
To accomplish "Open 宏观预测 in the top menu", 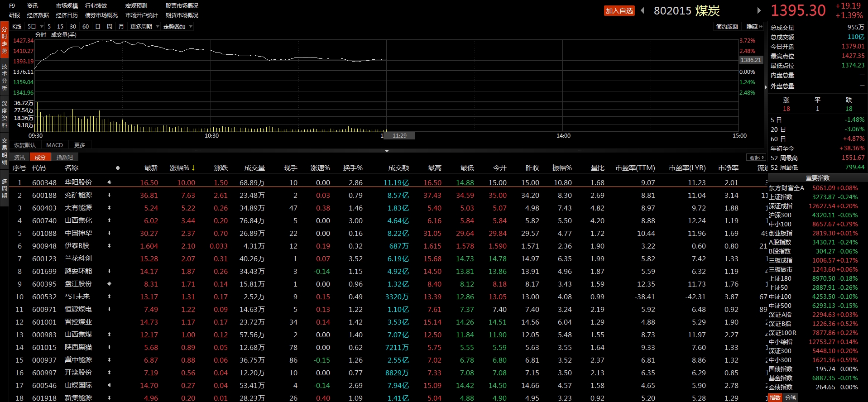I will 136,6.
